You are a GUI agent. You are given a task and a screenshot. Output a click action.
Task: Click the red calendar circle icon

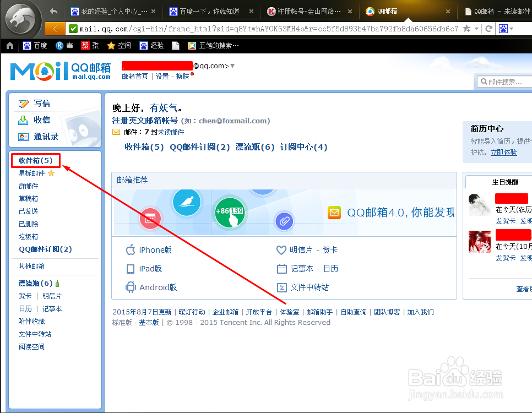point(150,219)
